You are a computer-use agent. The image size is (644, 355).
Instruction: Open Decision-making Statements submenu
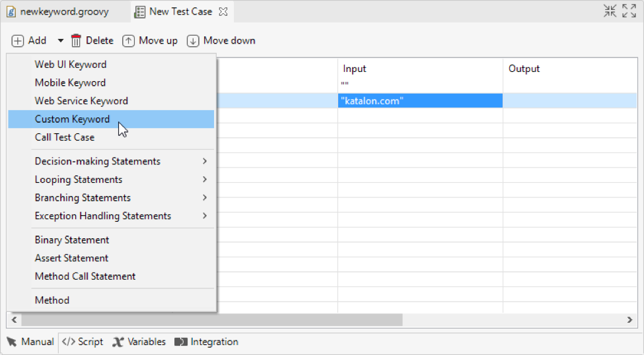(111, 161)
